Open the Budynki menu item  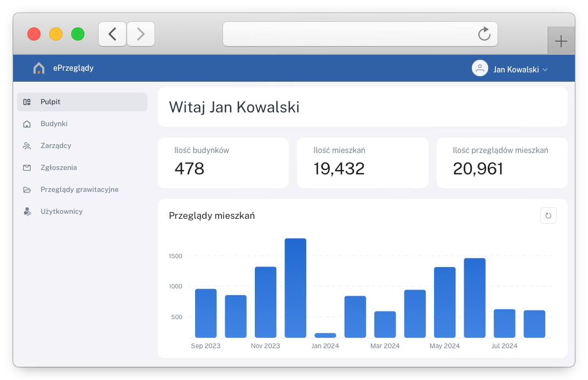tap(54, 124)
